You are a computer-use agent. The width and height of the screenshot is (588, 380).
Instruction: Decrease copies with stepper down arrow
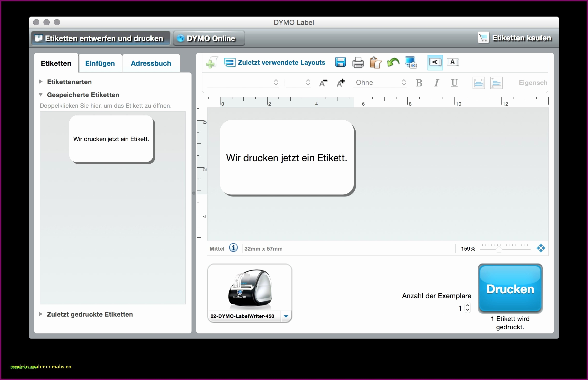coord(467,310)
